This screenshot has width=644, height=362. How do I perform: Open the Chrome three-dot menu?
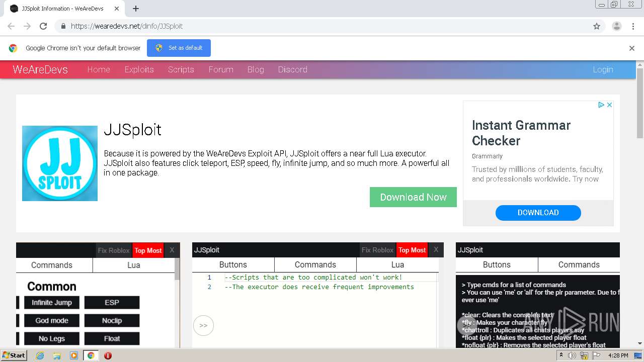633,26
